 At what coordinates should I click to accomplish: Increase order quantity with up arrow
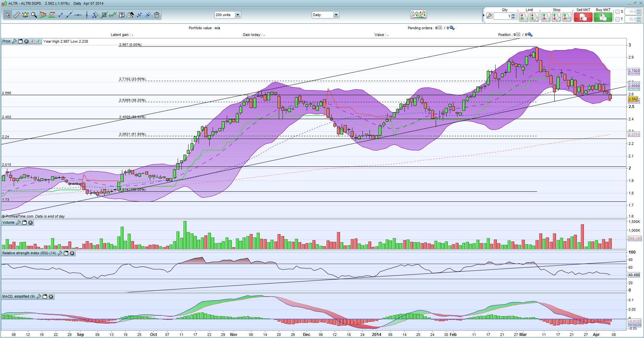pyautogui.click(x=513, y=14)
